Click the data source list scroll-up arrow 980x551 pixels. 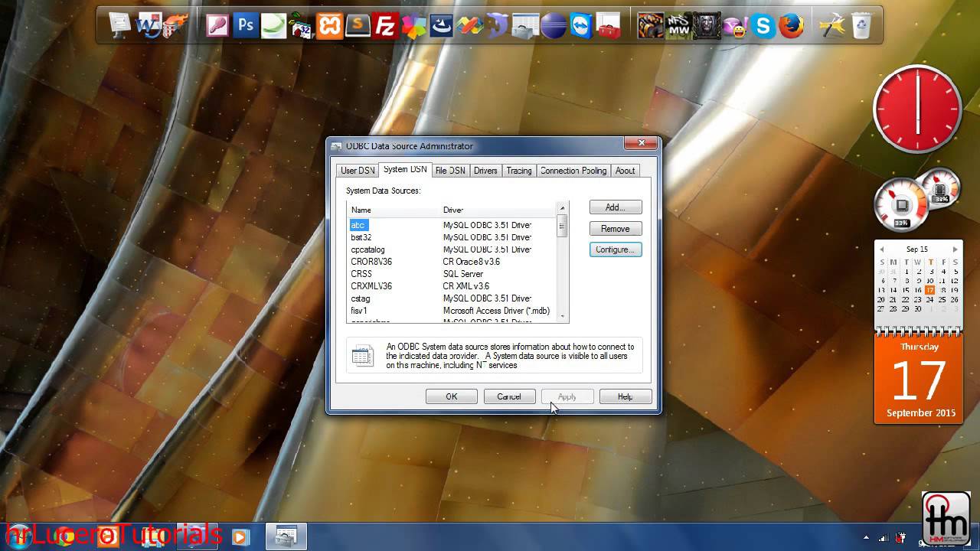563,208
